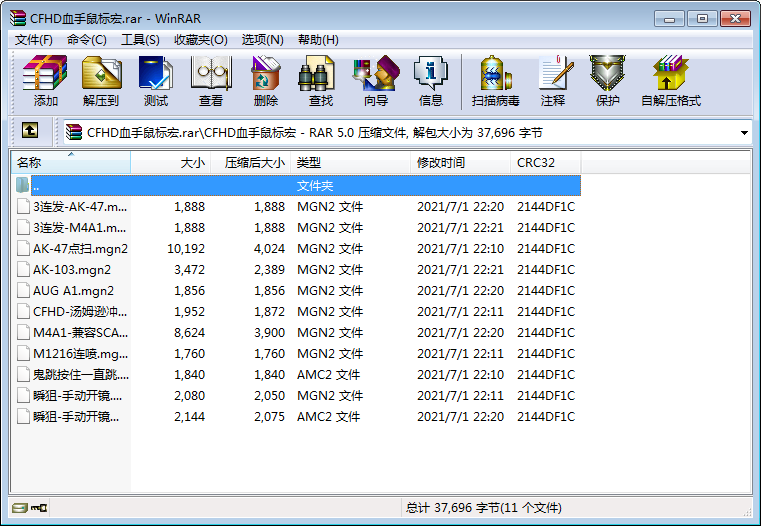Open the File (文件) menu
This screenshot has height=526, width=761.
click(33, 39)
